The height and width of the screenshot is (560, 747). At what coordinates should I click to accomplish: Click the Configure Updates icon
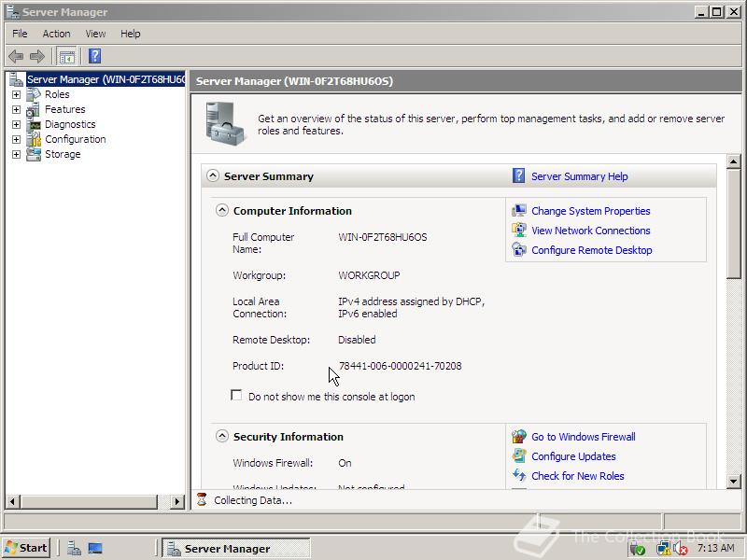click(519, 455)
